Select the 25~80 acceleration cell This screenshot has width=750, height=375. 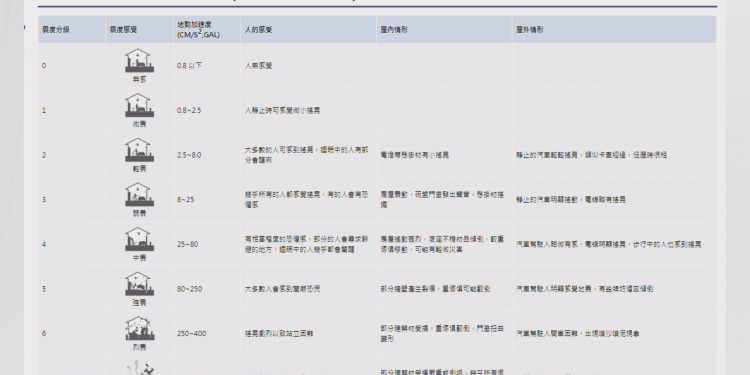click(x=188, y=244)
